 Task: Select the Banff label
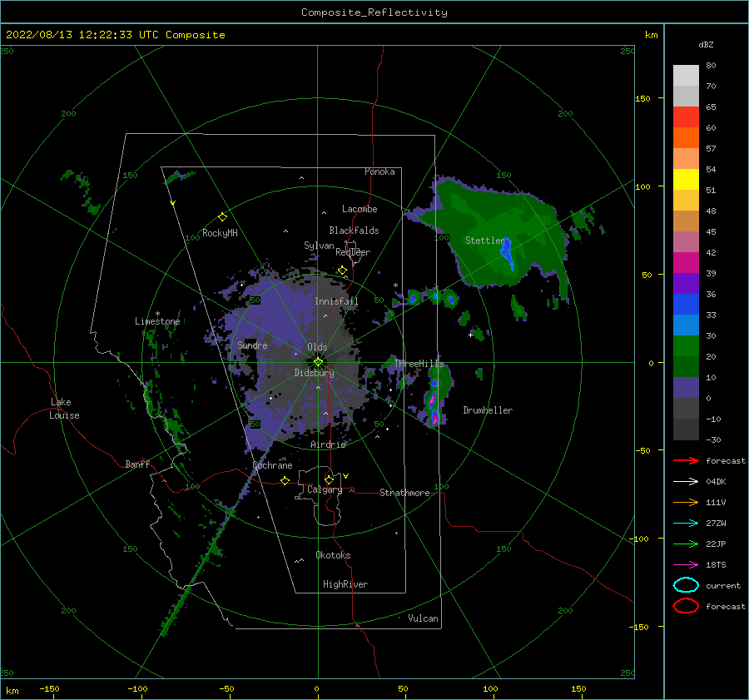[137, 464]
